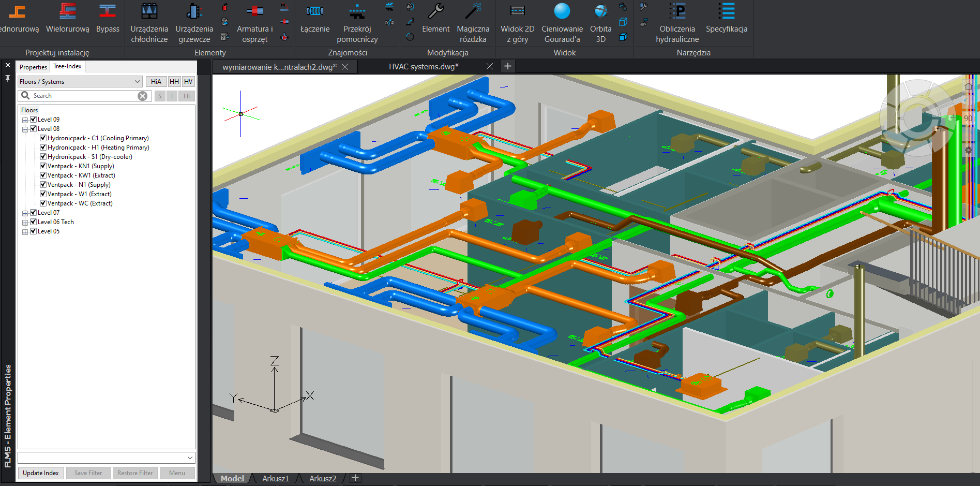Screen dimensions: 980x486
Task: Open the Floors / Systems dropdown
Action: 80,82
